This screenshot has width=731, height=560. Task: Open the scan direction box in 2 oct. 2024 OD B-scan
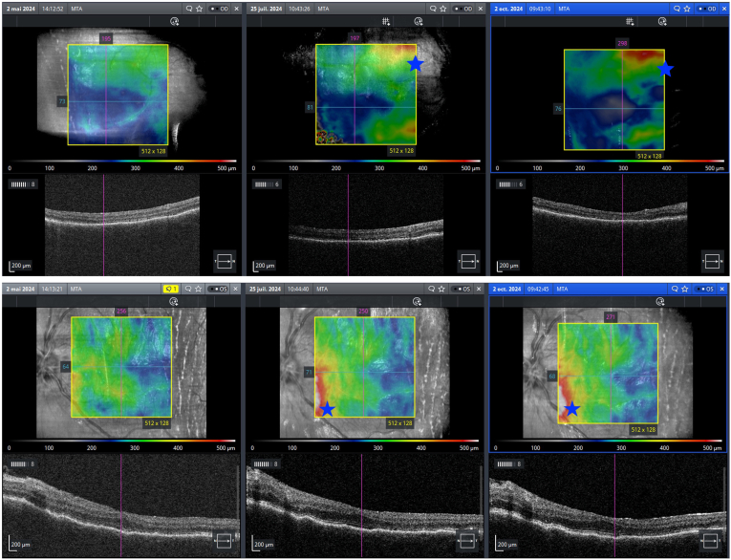pyautogui.click(x=712, y=262)
